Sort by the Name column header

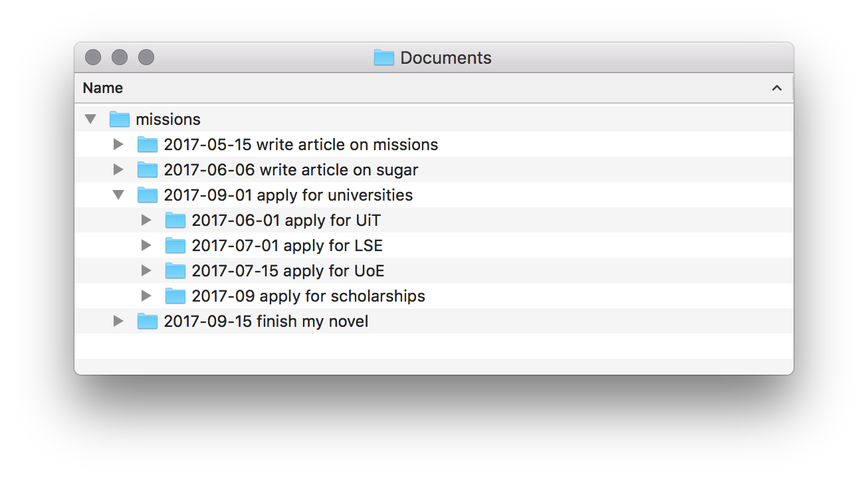(103, 88)
